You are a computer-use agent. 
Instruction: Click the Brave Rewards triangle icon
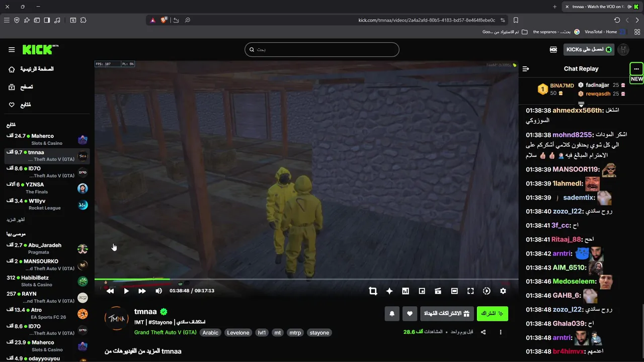click(153, 20)
